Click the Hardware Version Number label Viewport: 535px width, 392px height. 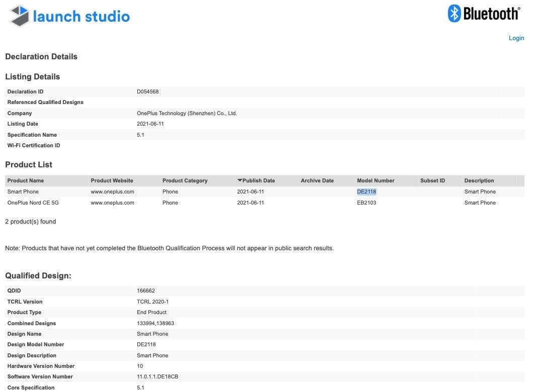point(41,366)
